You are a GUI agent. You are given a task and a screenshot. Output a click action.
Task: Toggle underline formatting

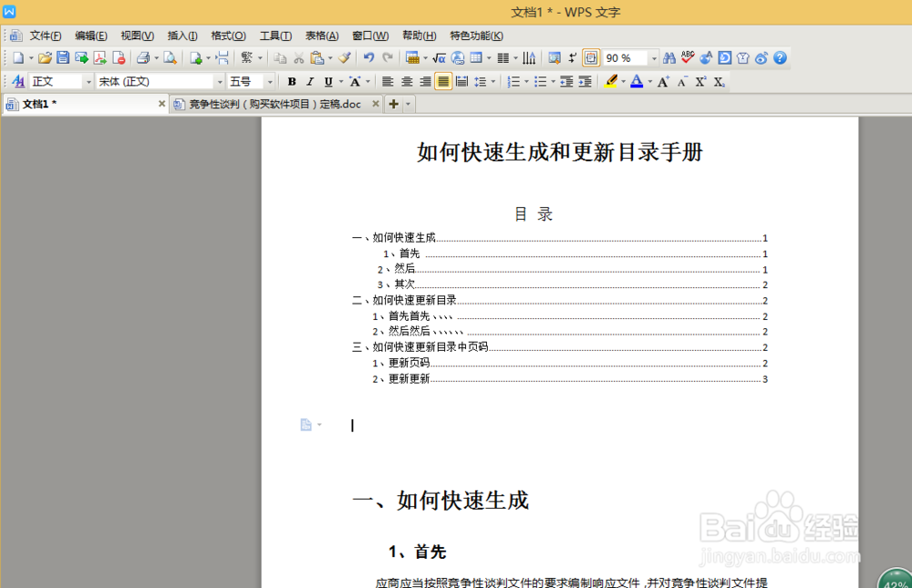[x=328, y=82]
